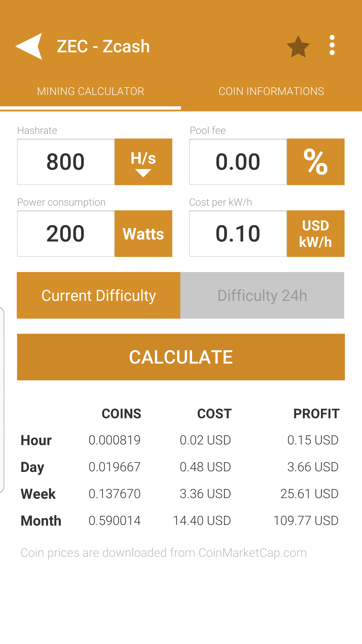Tap the CoinMarketCap.com price source note
362x644 pixels.
(164, 553)
